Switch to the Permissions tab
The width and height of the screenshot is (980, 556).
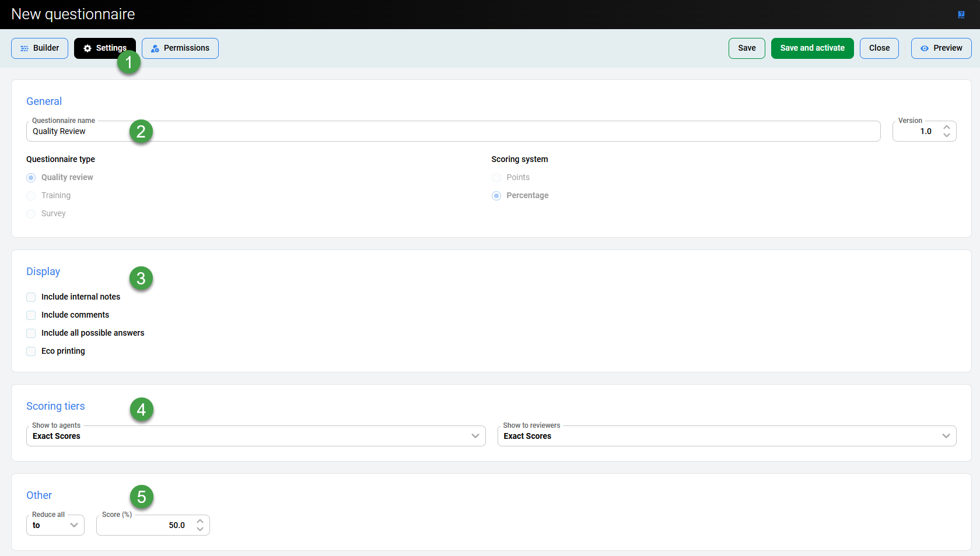pos(180,48)
